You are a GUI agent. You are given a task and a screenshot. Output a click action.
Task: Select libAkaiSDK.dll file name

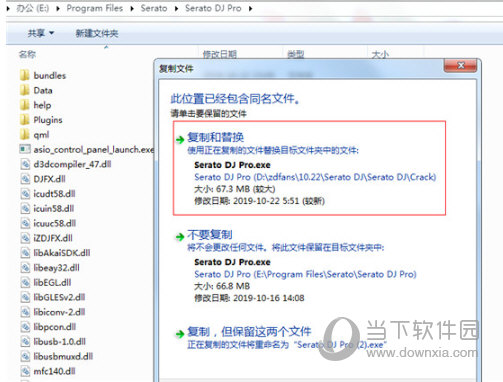62,253
